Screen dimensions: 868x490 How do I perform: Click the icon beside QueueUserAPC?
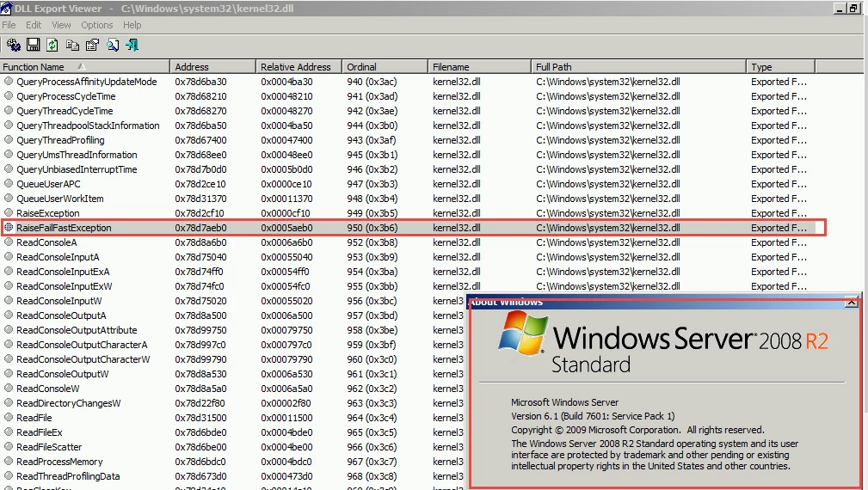(x=9, y=184)
